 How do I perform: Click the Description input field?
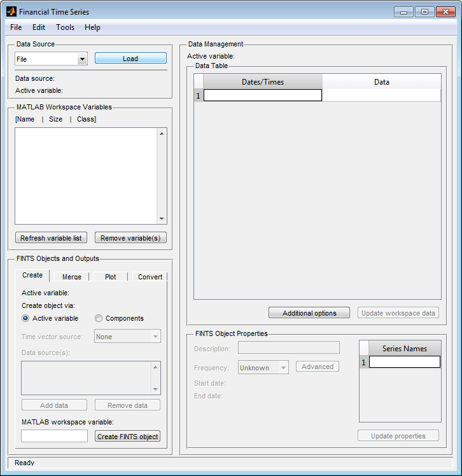pos(289,347)
